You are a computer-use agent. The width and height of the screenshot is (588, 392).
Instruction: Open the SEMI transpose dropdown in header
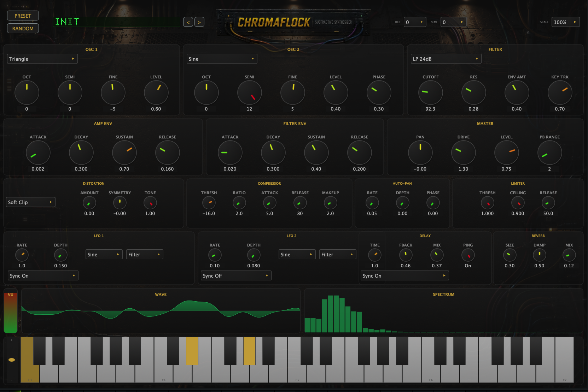click(453, 22)
